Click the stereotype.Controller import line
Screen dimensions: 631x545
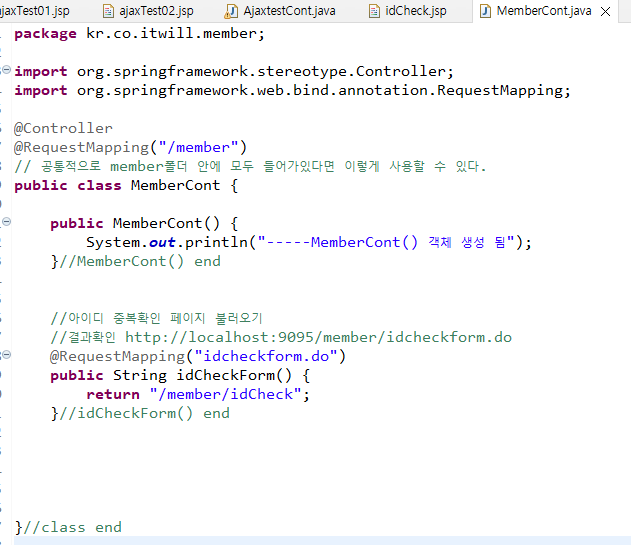point(234,72)
